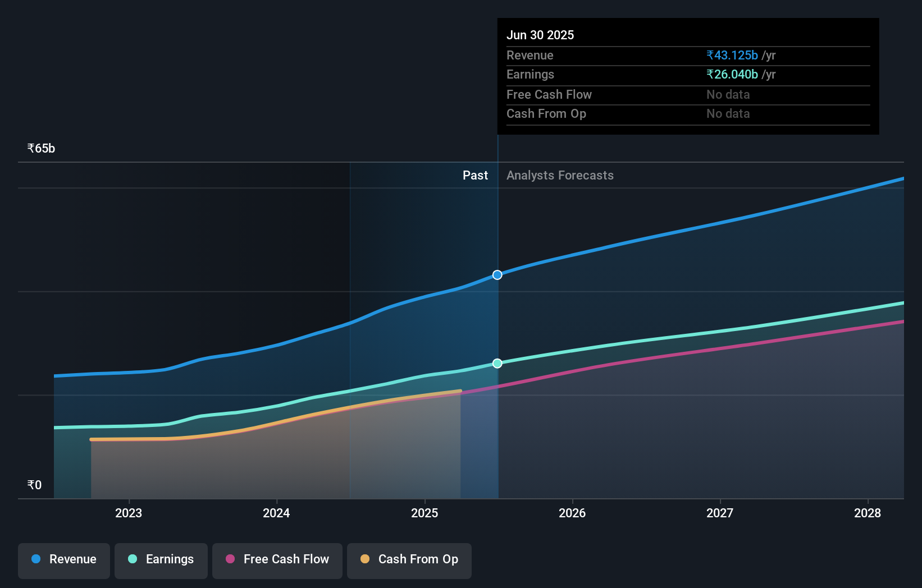Click the 2026 label on the timeline axis

coord(572,513)
